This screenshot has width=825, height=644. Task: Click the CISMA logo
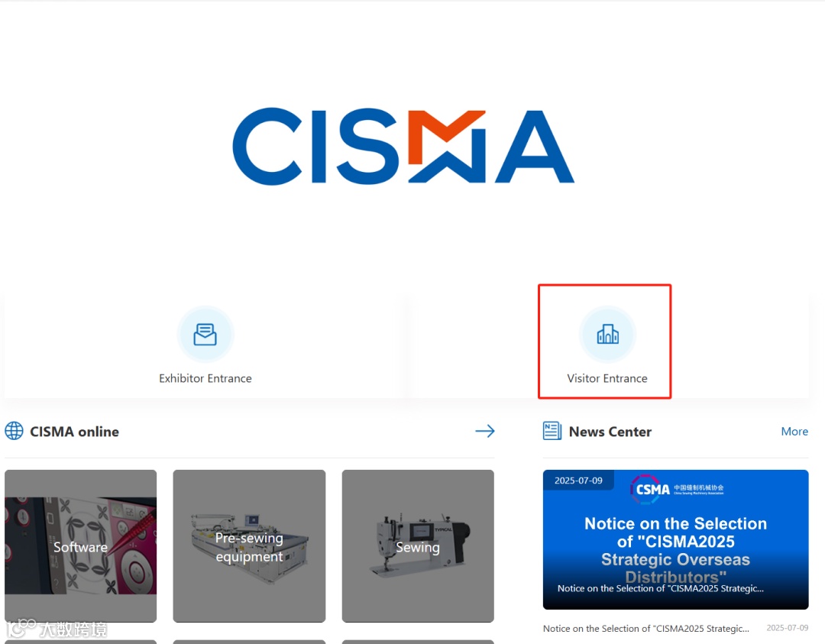403,147
